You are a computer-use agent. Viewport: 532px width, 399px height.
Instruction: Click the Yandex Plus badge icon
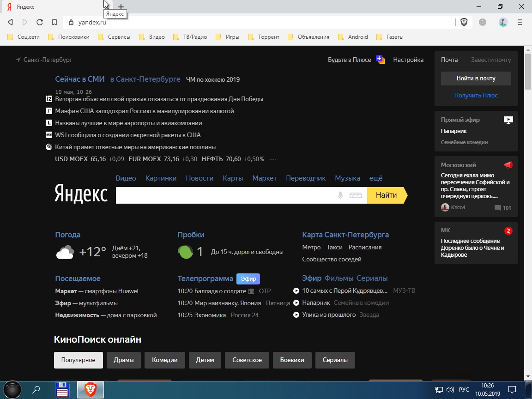click(x=381, y=60)
